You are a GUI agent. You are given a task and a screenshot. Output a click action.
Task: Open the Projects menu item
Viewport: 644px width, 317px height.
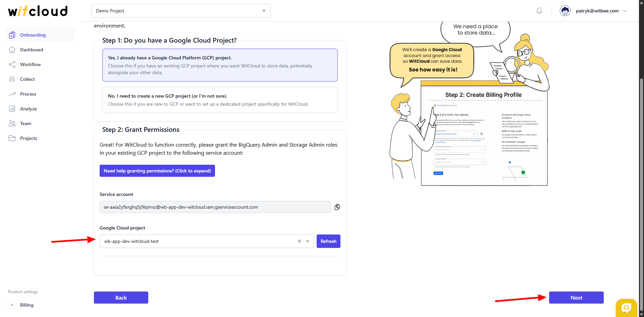pos(29,138)
